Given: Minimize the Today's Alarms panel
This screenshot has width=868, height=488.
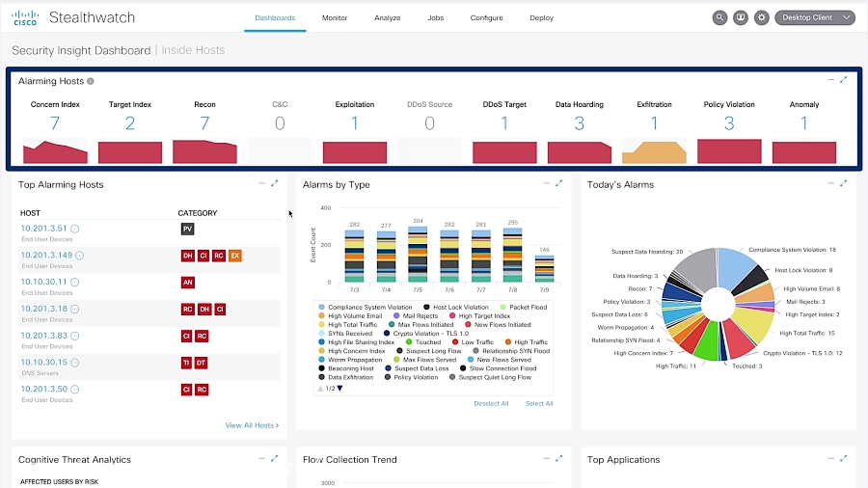Looking at the screenshot, I should [x=831, y=183].
